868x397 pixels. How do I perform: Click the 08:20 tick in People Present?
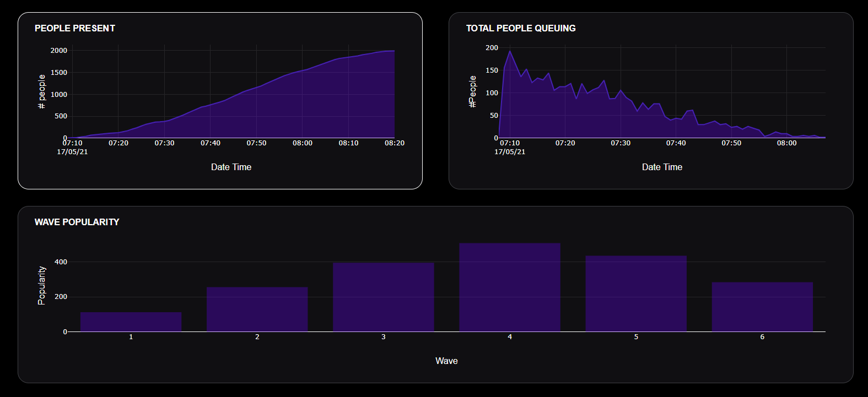click(395, 143)
